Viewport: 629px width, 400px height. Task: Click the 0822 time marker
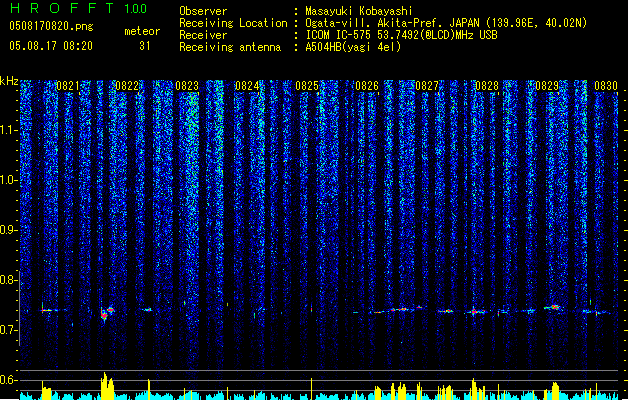tap(127, 86)
